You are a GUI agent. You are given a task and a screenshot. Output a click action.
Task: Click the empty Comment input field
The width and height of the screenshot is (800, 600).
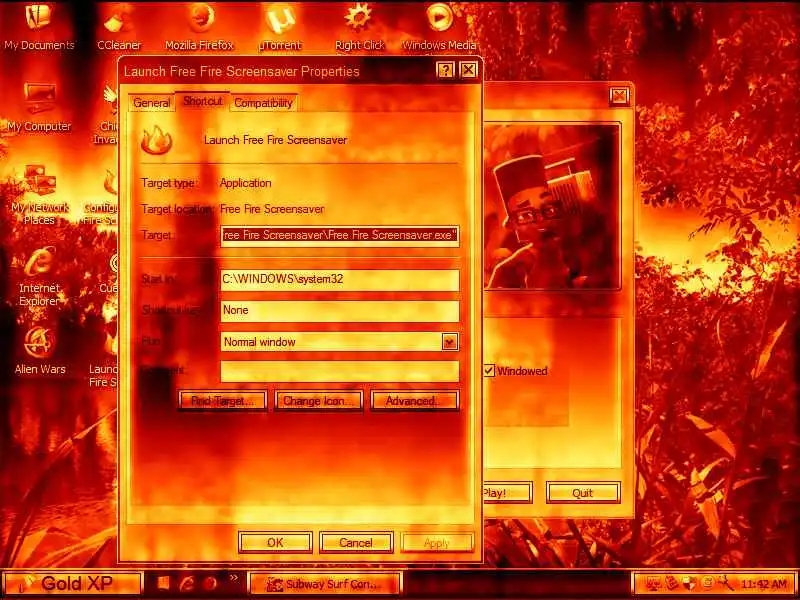click(340, 371)
